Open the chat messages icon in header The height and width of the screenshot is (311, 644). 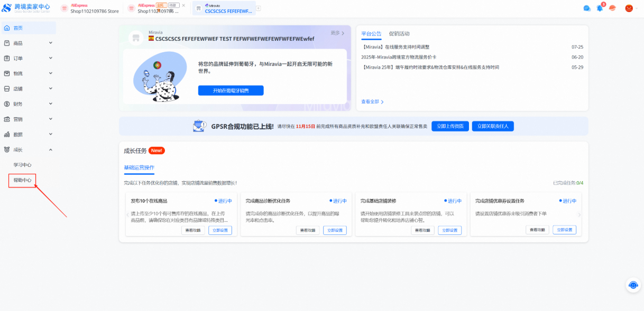(x=586, y=8)
